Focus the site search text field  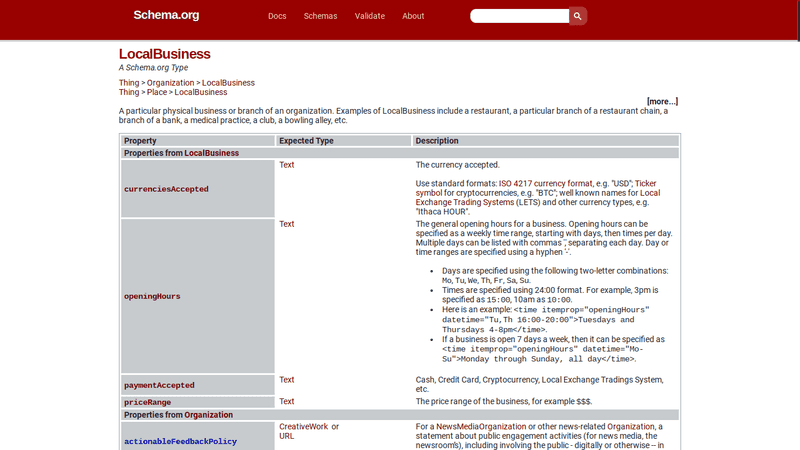(519, 16)
